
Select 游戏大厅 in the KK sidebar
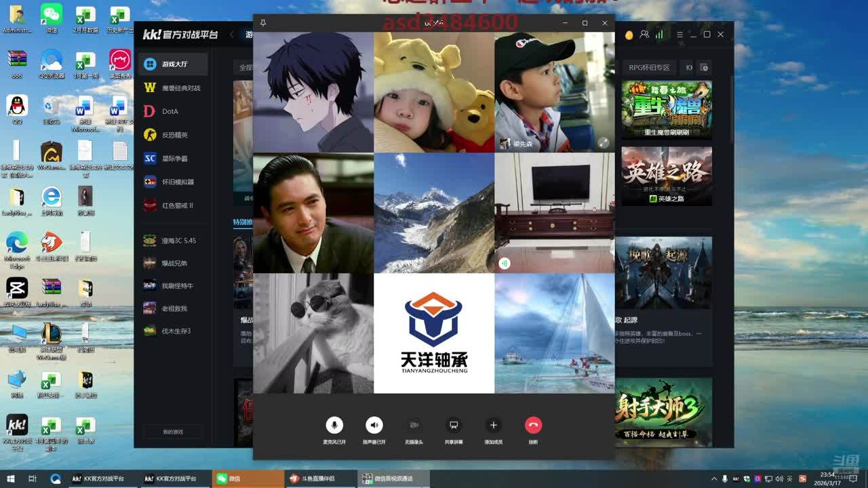(x=174, y=64)
